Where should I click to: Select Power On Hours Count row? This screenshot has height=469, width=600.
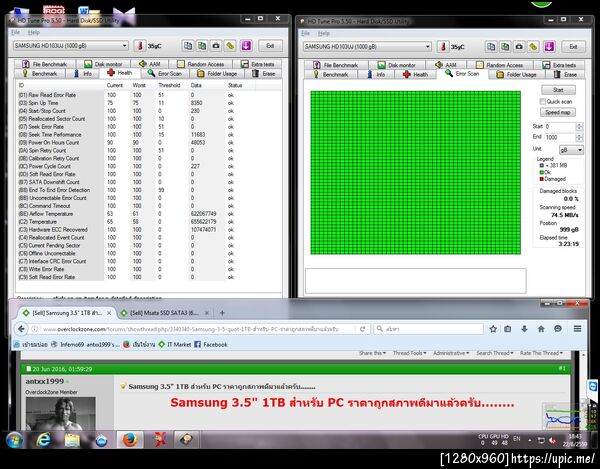pyautogui.click(x=126, y=142)
